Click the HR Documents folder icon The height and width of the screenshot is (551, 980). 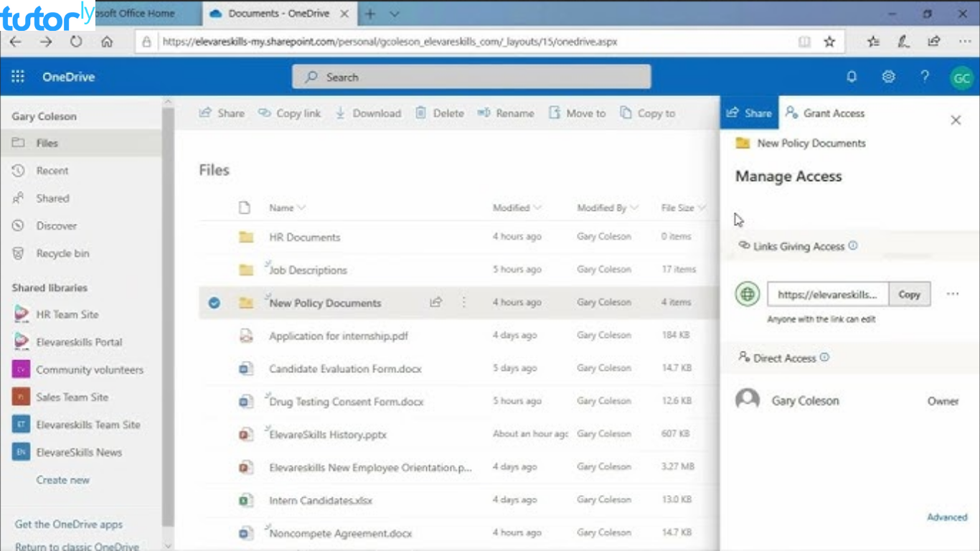(246, 237)
